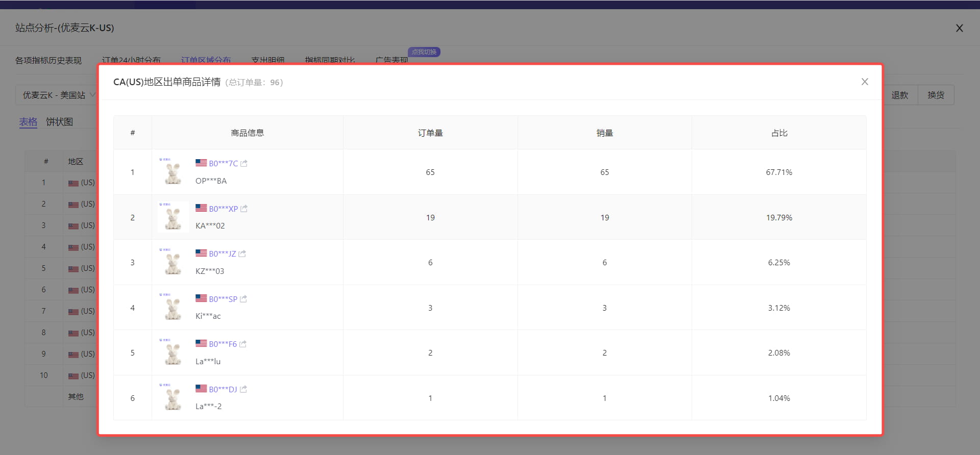The image size is (980, 455).
Task: Open external link icon for B0***SP
Action: pyautogui.click(x=243, y=299)
